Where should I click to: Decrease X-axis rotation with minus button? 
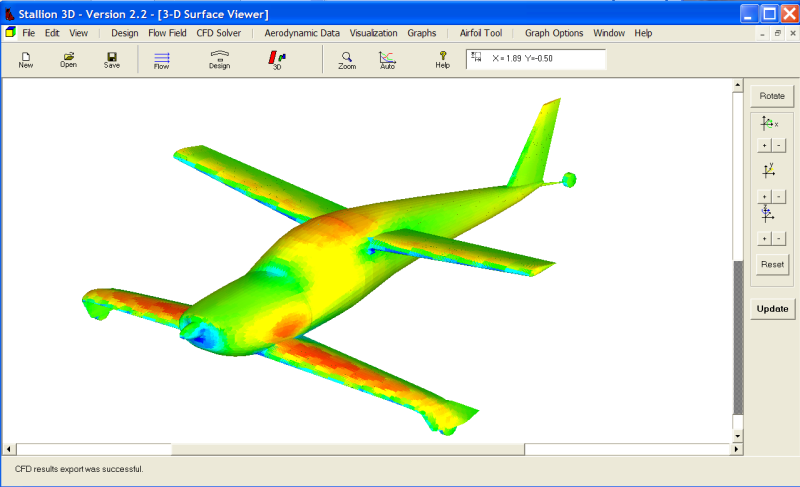pyautogui.click(x=779, y=145)
